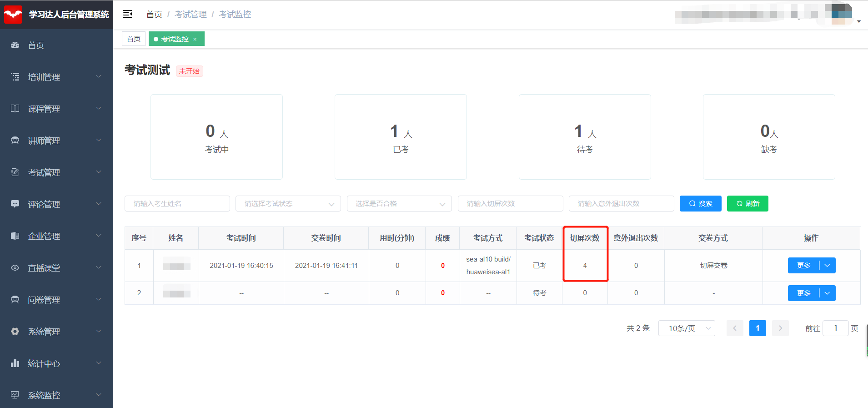The height and width of the screenshot is (408, 868).
Task: Expand the 系统管理 menu chevron
Action: tap(99, 332)
